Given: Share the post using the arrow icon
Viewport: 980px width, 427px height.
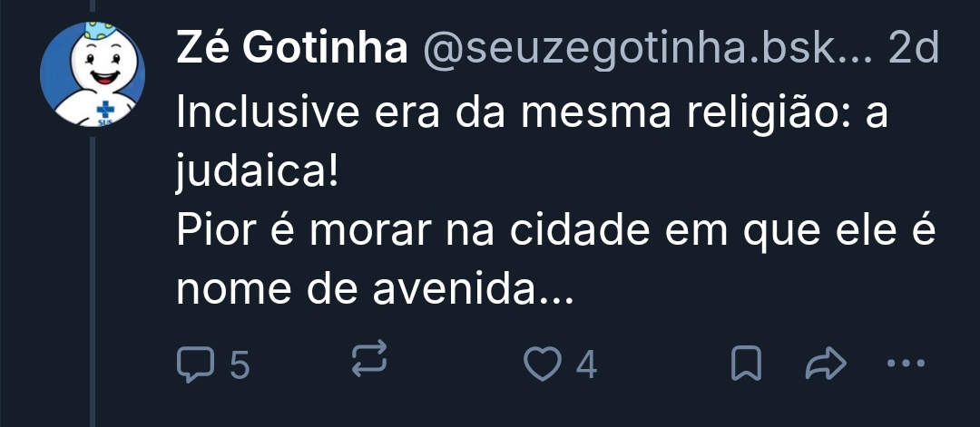Looking at the screenshot, I should point(825,364).
